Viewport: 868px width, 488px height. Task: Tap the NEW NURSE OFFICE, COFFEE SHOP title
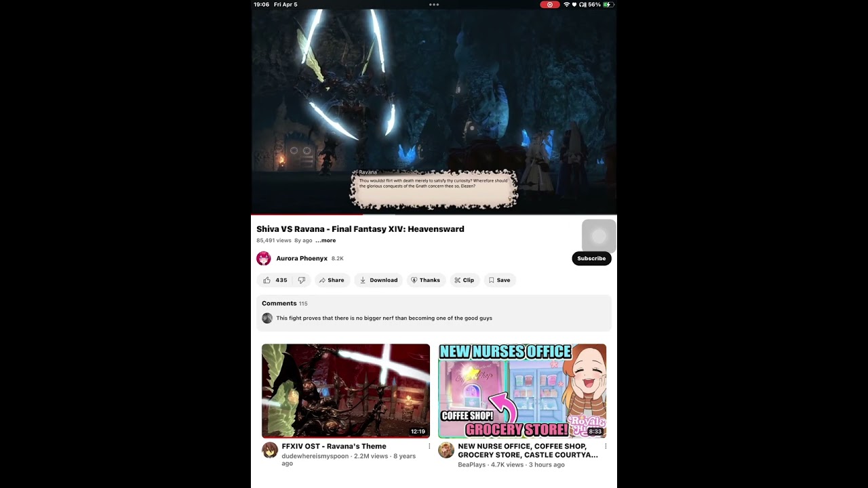point(528,451)
